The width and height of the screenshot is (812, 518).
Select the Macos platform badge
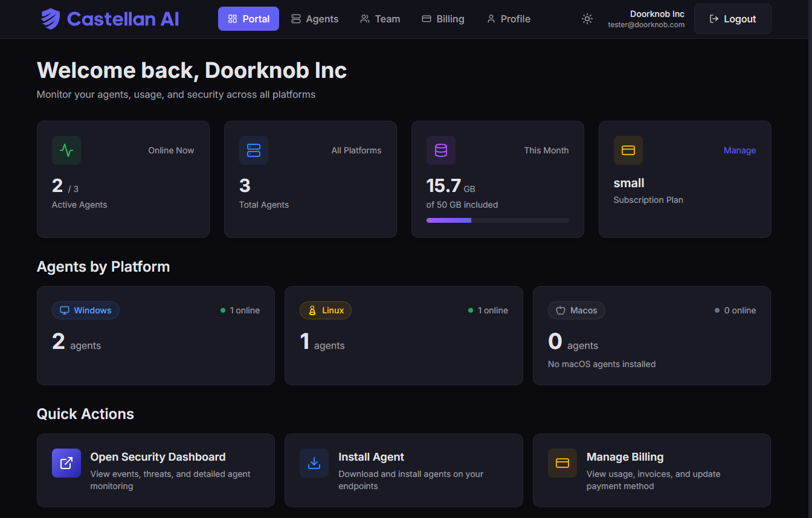(x=576, y=310)
